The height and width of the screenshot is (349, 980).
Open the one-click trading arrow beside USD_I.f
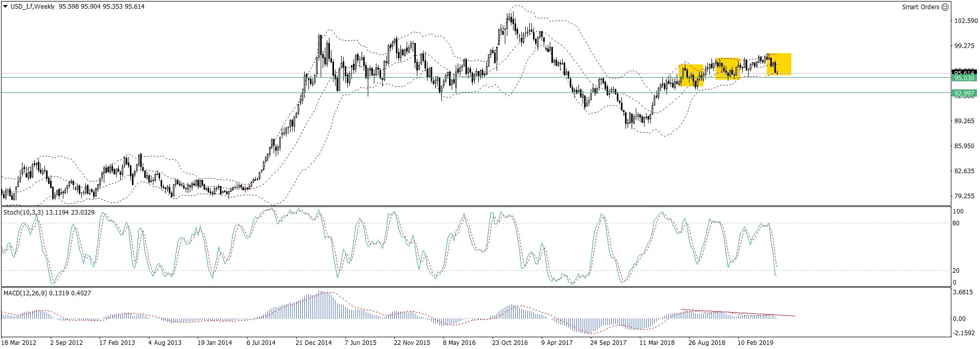5,7
